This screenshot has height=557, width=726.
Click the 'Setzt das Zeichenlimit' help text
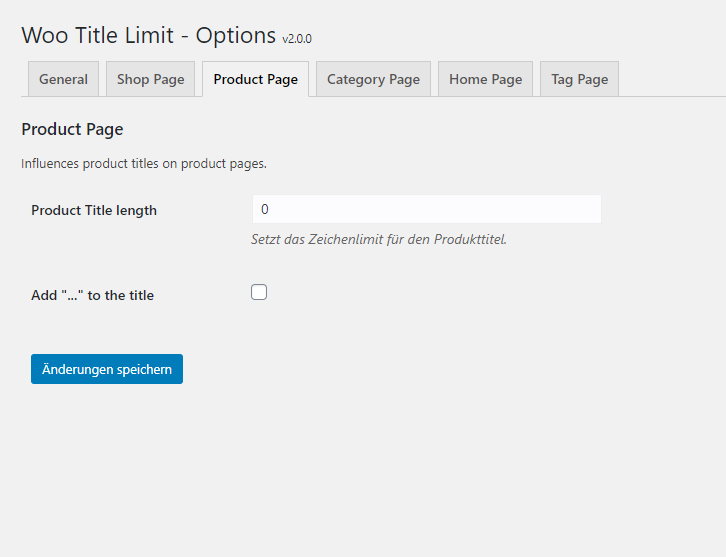click(x=379, y=239)
